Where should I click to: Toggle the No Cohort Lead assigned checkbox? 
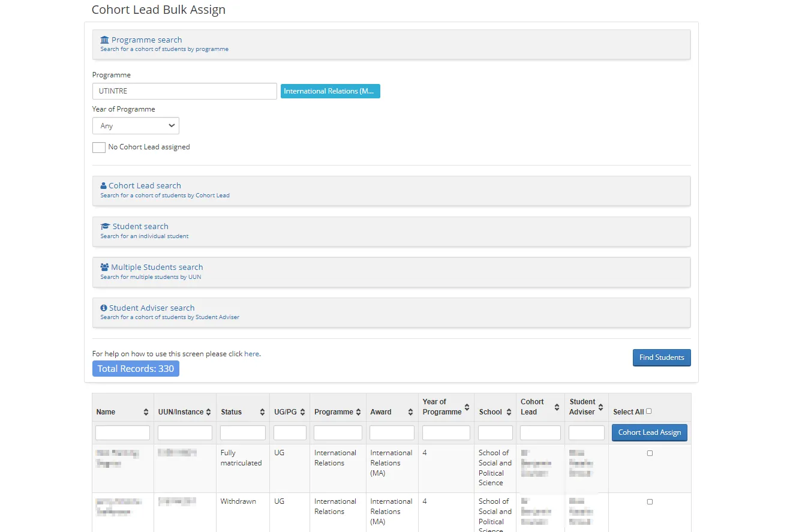pos(98,147)
